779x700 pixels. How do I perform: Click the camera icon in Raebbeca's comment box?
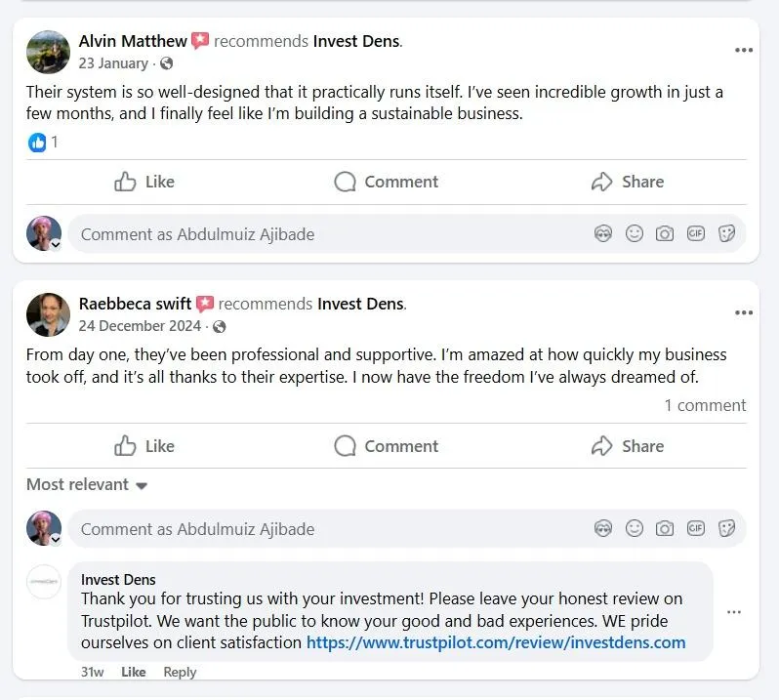[665, 529]
